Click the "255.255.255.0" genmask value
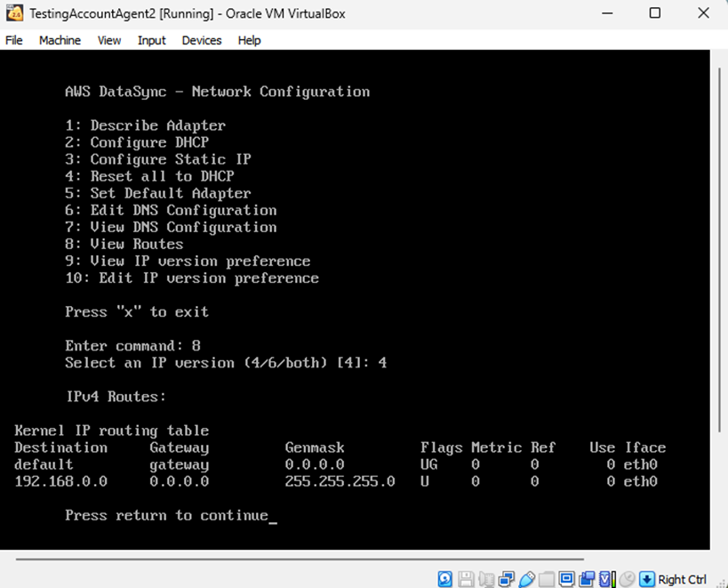Viewport: 728px width, 588px height. [x=340, y=481]
